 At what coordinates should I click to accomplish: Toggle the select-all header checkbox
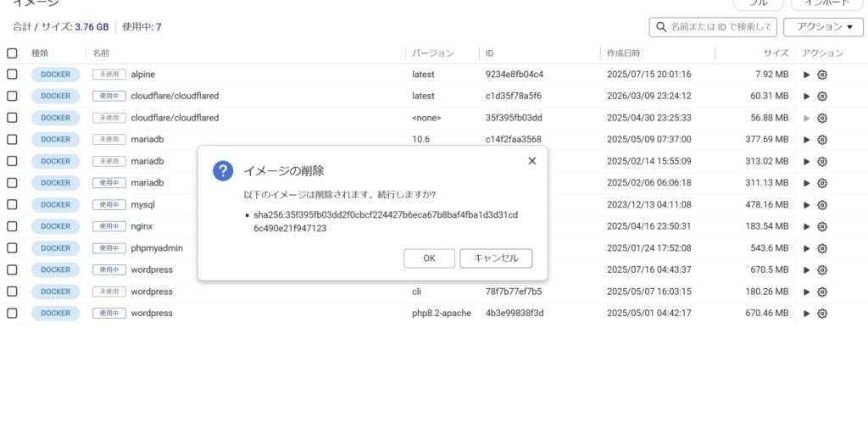click(x=12, y=53)
